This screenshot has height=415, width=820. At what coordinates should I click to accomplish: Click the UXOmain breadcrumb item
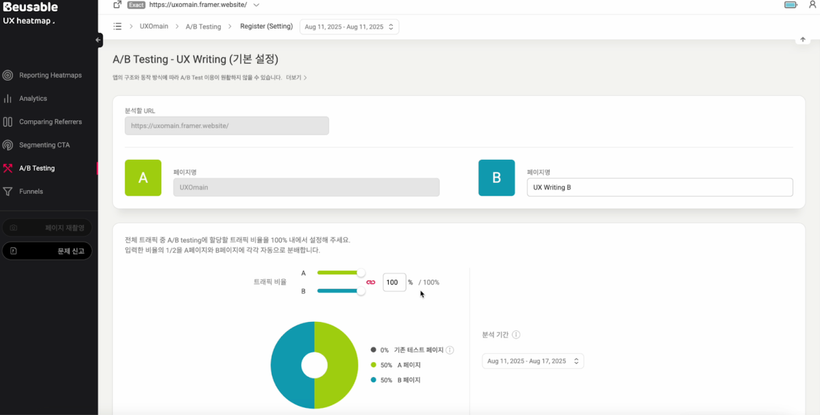pos(154,27)
